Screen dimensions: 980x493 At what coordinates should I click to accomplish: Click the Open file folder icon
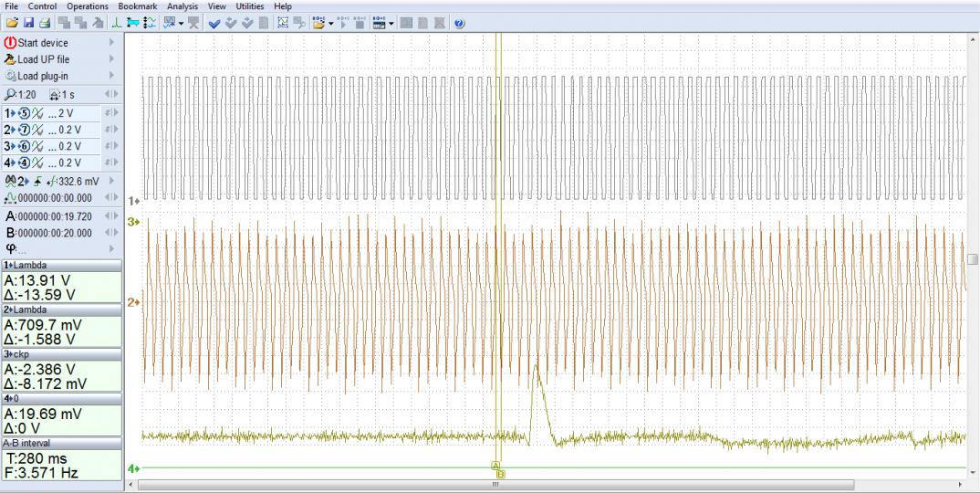tap(10, 23)
